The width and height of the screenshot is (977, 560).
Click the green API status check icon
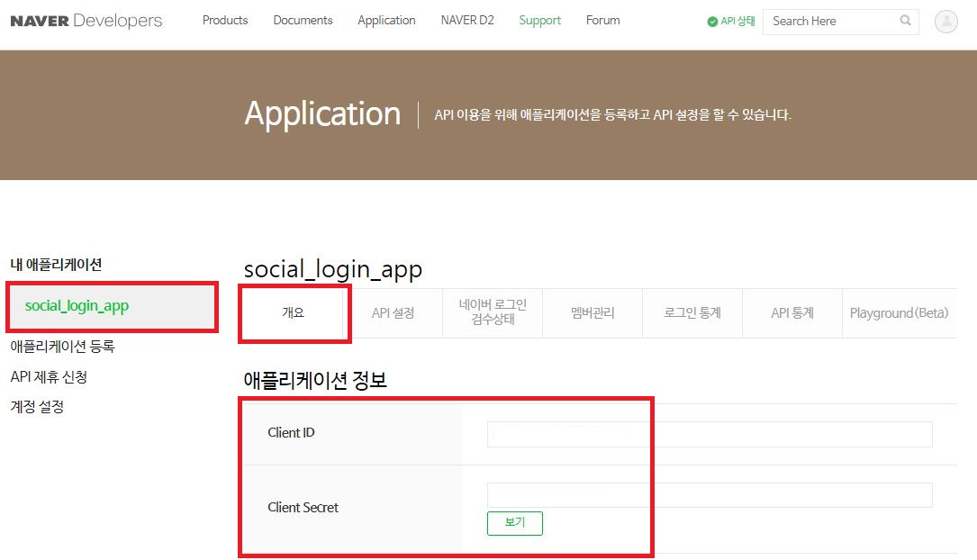(x=712, y=22)
